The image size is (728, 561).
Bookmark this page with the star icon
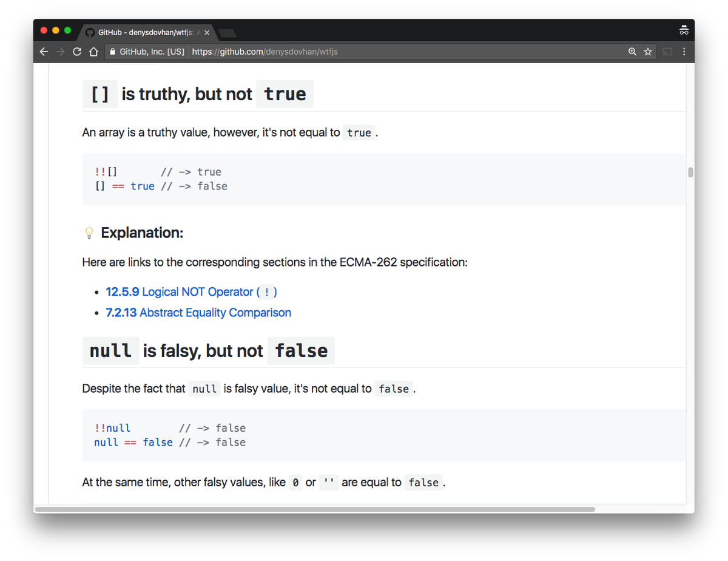coord(648,52)
